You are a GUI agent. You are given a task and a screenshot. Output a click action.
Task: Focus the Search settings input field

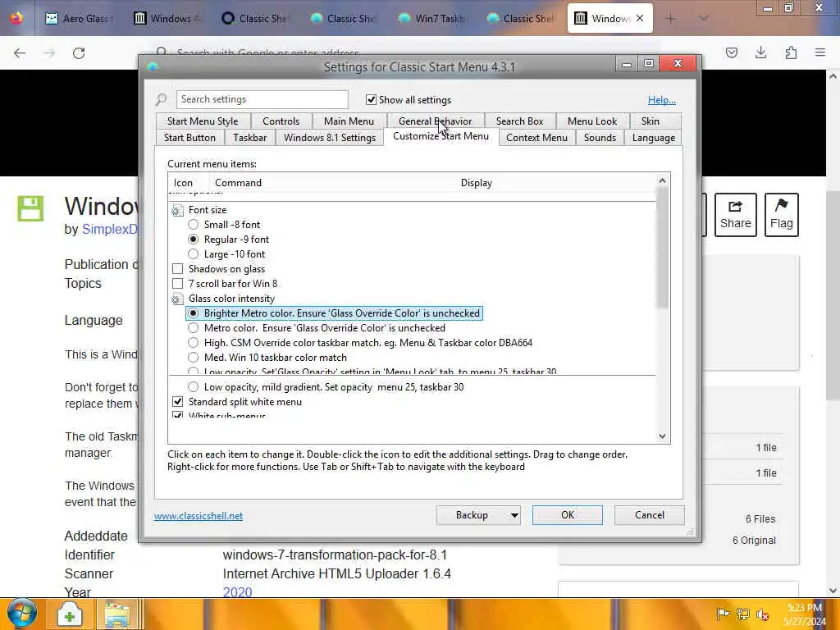(x=262, y=99)
